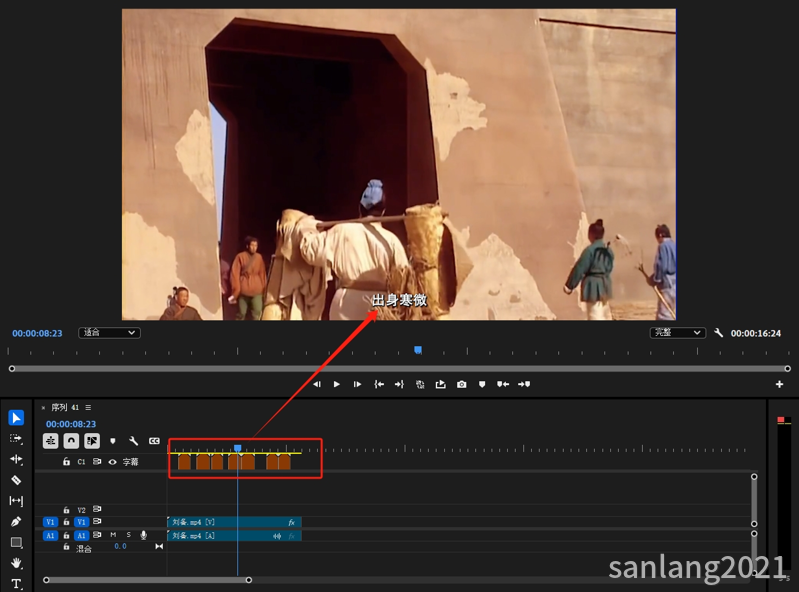
Task: Play the program monitor
Action: [x=337, y=384]
